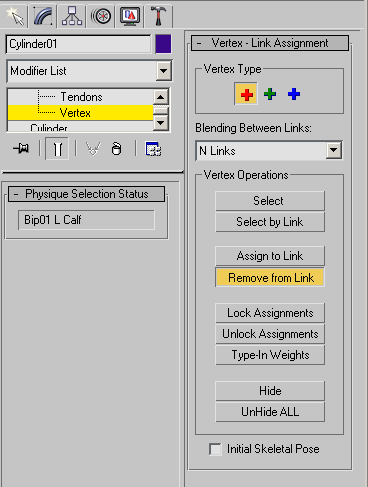Open the Utilities hammer icon
This screenshot has height=487, width=368.
[x=158, y=16]
